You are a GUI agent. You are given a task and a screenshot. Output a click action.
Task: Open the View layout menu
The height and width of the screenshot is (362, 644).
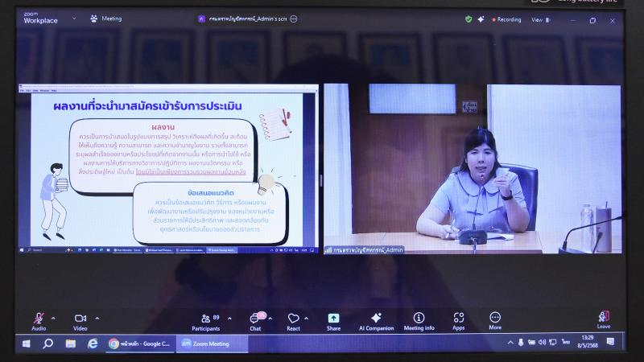(x=540, y=19)
